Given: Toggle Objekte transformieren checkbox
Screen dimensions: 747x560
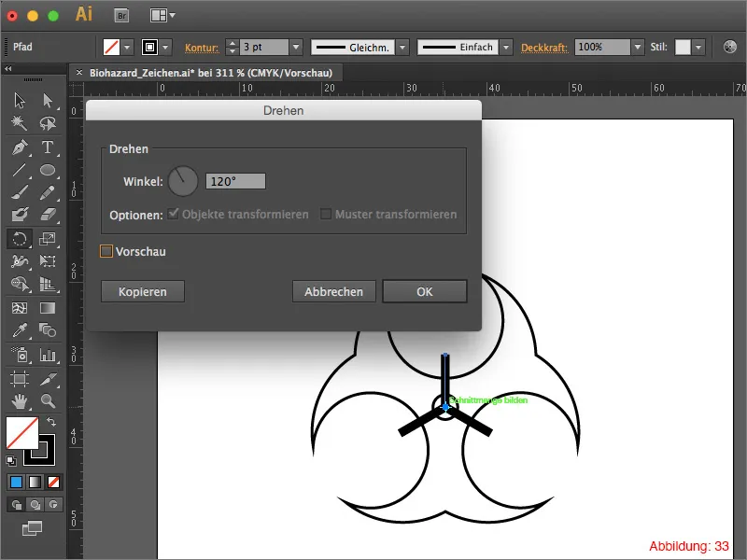Looking at the screenshot, I should (x=174, y=214).
